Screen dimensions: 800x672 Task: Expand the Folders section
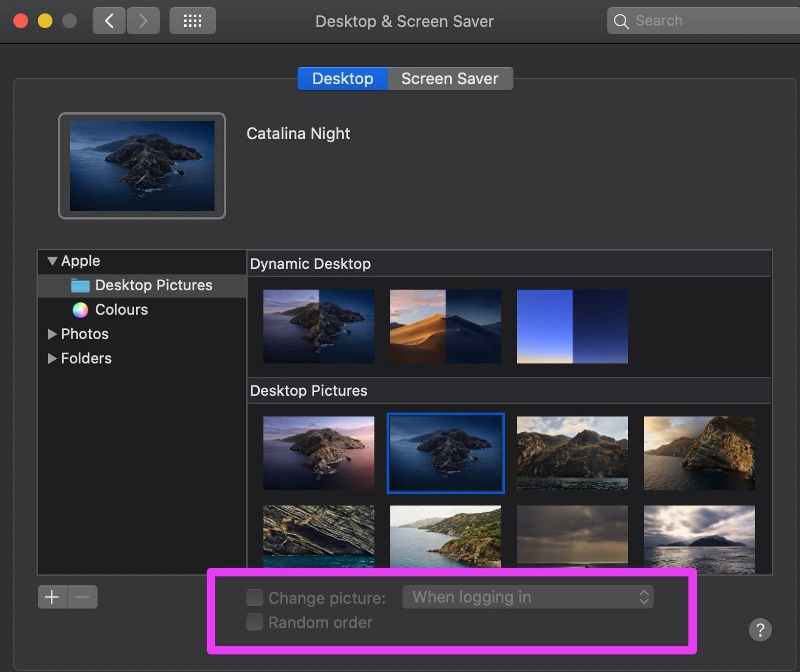click(x=52, y=359)
